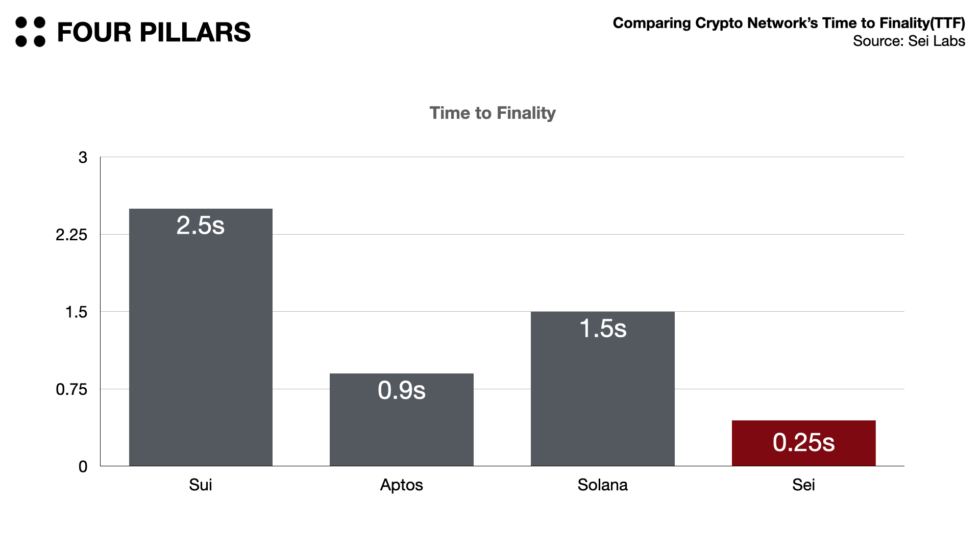This screenshot has width=980, height=551.
Task: Click the Sei x-axis label
Action: coord(803,485)
